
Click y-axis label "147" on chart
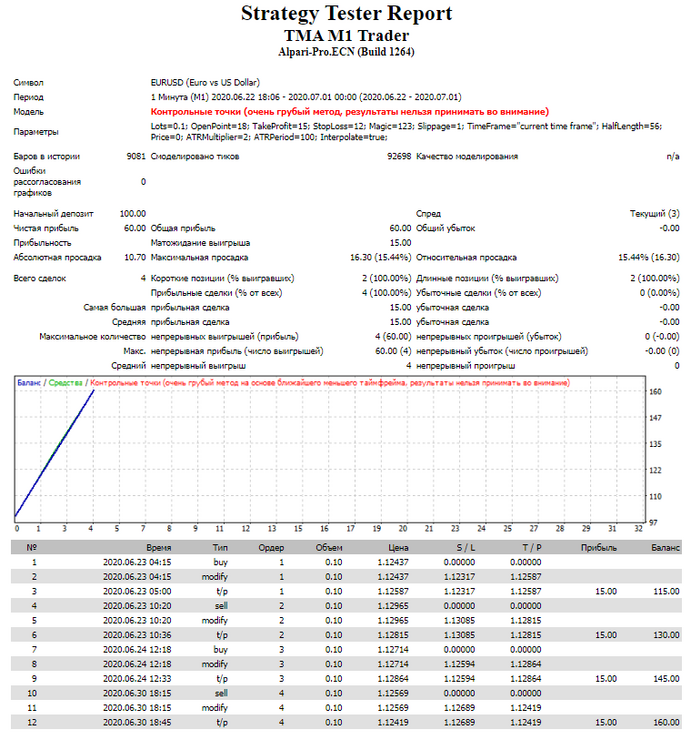(655, 418)
